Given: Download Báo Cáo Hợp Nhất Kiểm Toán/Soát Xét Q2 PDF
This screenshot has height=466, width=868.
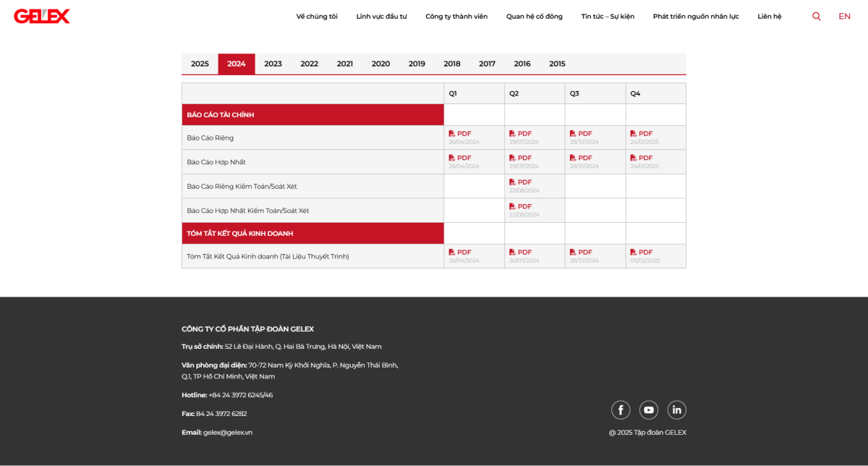Looking at the screenshot, I should tap(521, 206).
